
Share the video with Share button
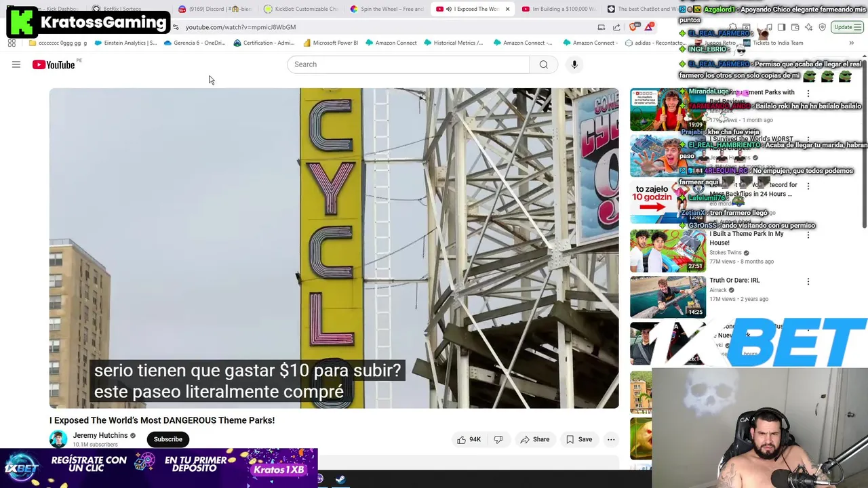[534, 439]
